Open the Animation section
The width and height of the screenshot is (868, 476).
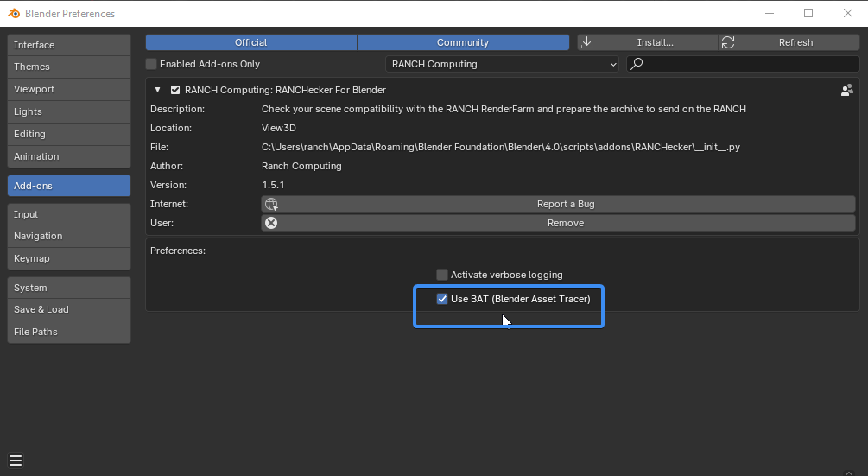pyautogui.click(x=69, y=156)
